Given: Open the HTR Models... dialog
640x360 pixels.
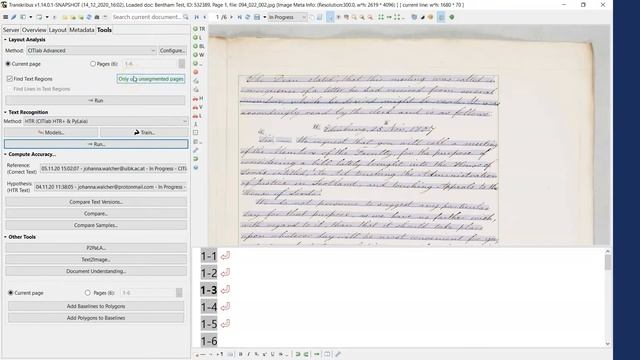Looking at the screenshot, I should pos(51,133).
